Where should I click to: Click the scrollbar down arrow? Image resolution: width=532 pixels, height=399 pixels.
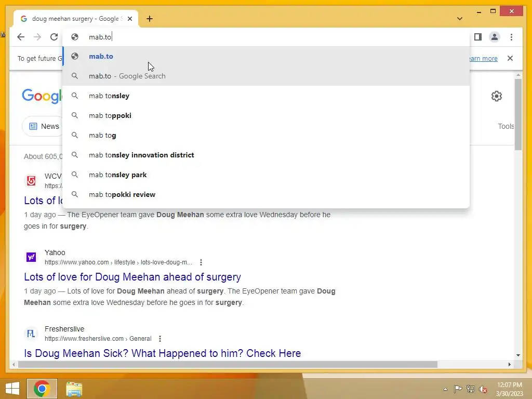pyautogui.click(x=518, y=355)
